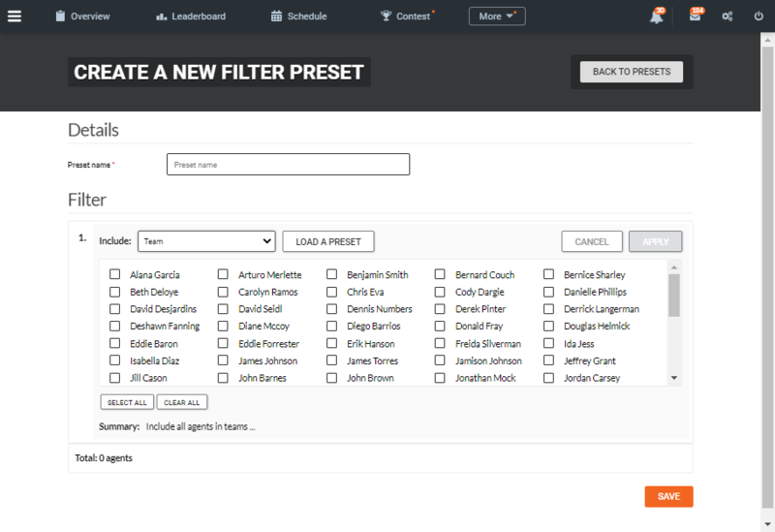The width and height of the screenshot is (775, 532).
Task: Check the Alana Garcia checkbox
Action: [114, 274]
